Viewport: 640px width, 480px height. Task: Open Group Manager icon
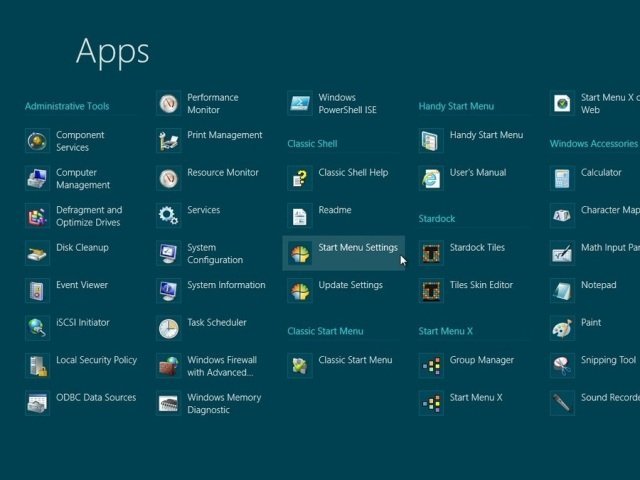pos(431,366)
